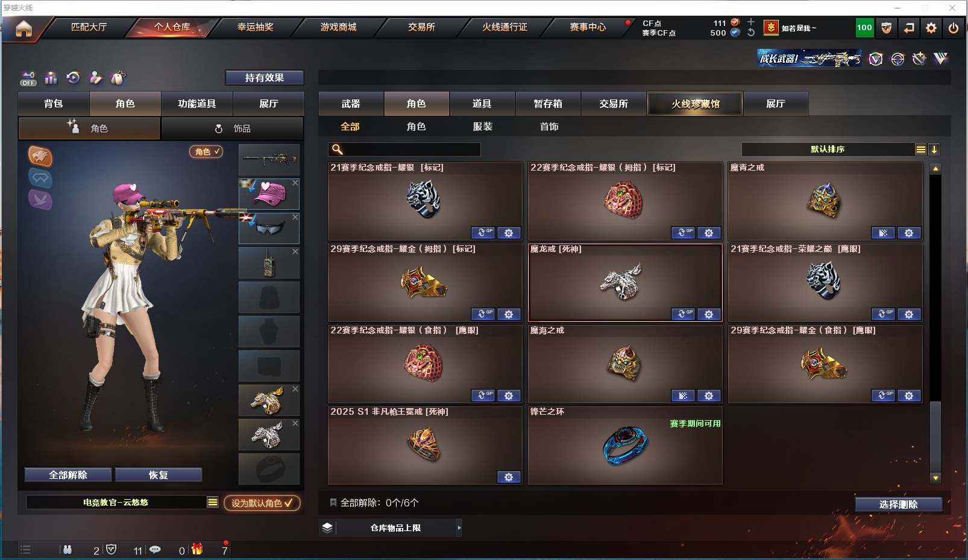Toggle the 角色 checkmark pill on preview

(x=206, y=152)
